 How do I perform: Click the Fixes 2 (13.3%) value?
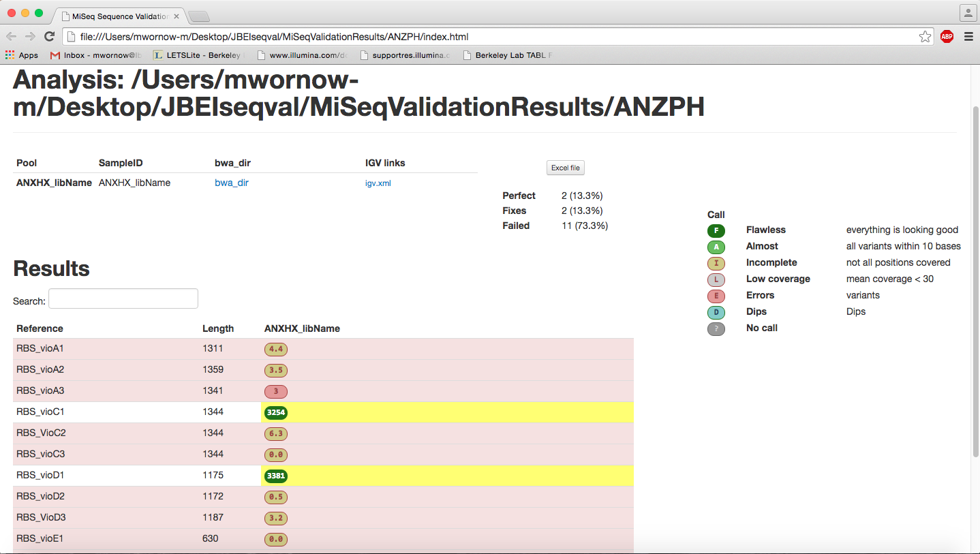582,211
